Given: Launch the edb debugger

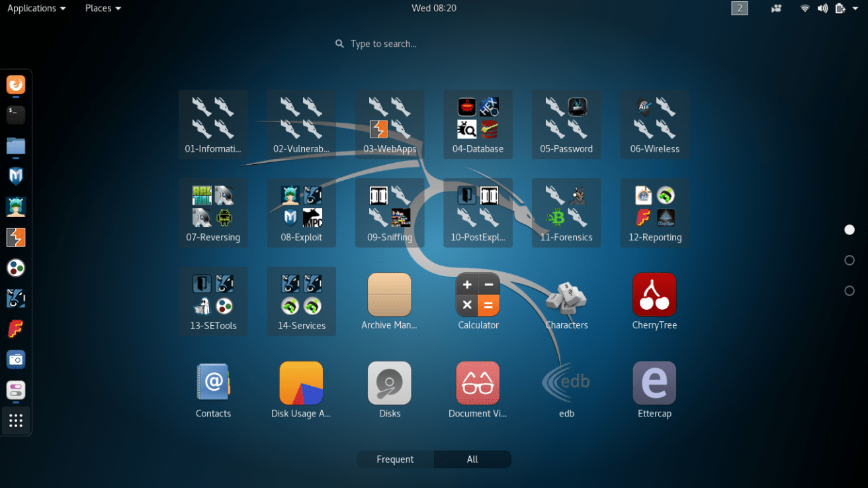Looking at the screenshot, I should tap(566, 383).
